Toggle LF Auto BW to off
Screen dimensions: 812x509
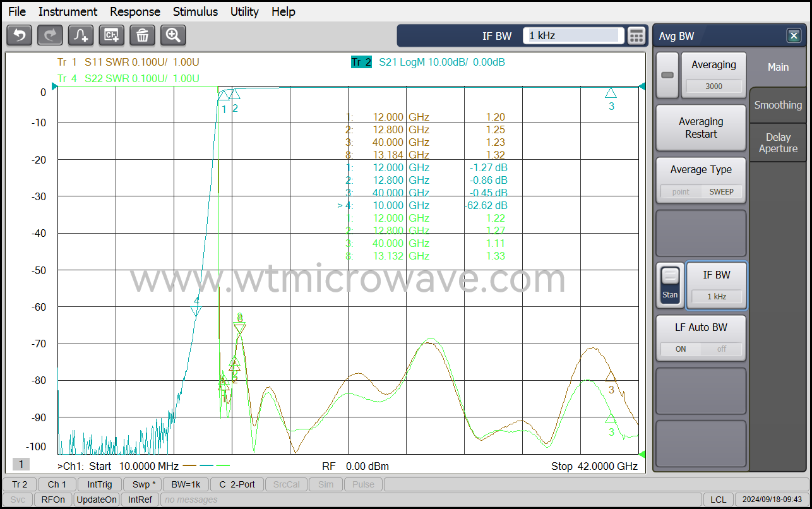coord(720,349)
